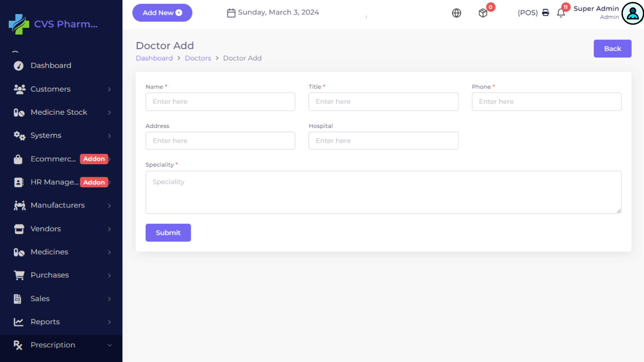Open the notifications bell icon
Image resolution: width=644 pixels, height=362 pixels.
coord(561,13)
